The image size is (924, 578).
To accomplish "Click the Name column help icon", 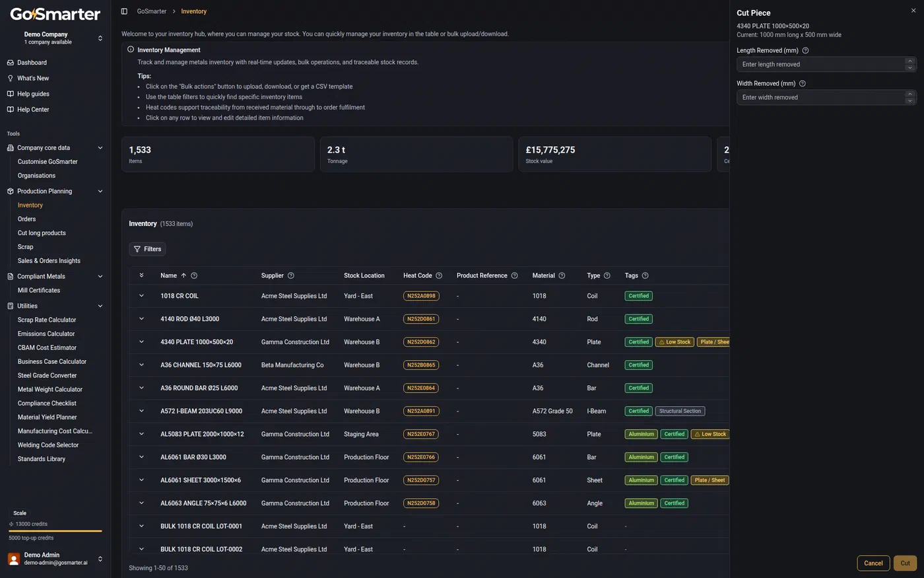I will (x=194, y=275).
